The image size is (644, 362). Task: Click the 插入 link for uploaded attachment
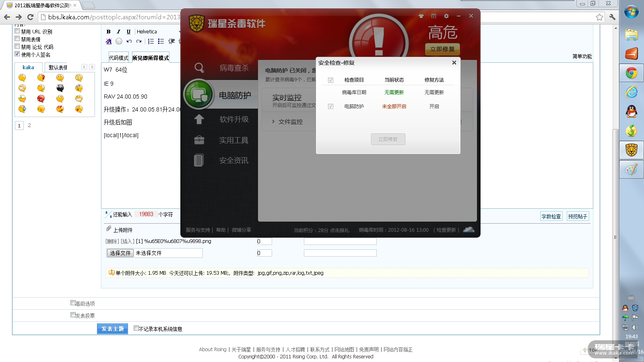(127, 241)
